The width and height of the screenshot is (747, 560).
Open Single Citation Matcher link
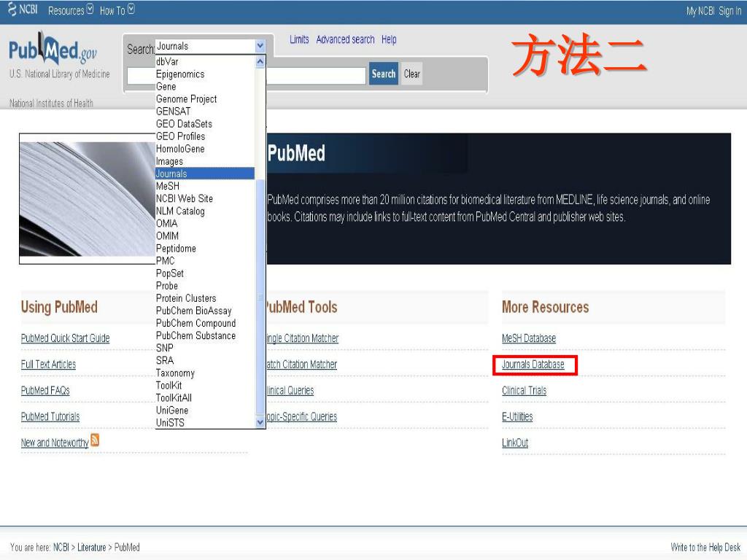click(x=303, y=338)
